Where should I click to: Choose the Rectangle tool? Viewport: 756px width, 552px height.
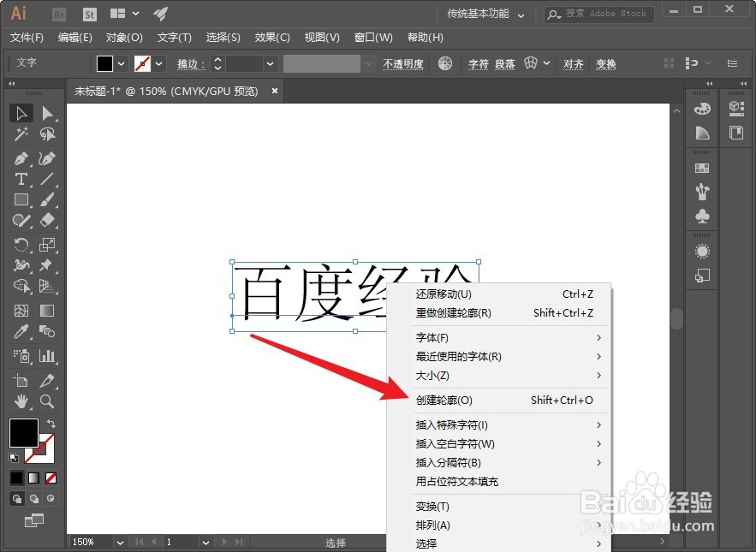coord(21,199)
